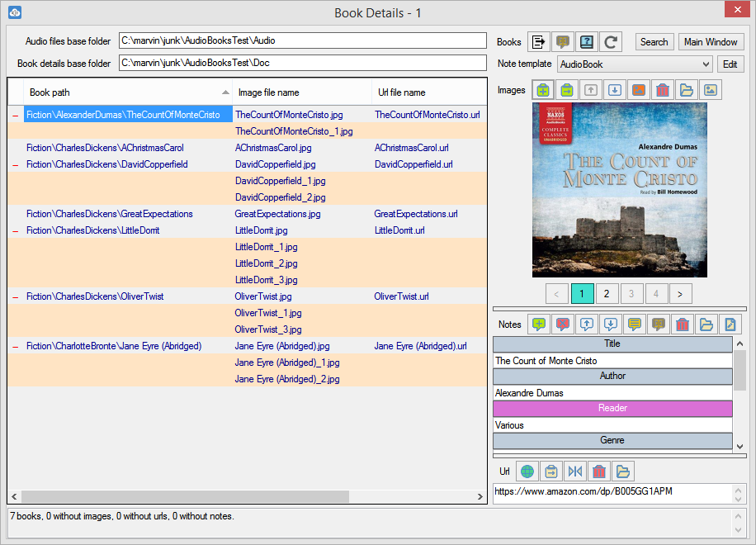Click the brown book bubble icon in Notes toolbar
This screenshot has height=545, width=756.
[x=659, y=324]
